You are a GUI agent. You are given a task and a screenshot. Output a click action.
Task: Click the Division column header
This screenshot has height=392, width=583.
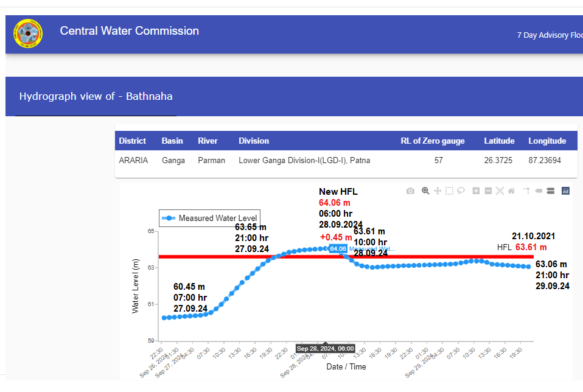coord(254,141)
